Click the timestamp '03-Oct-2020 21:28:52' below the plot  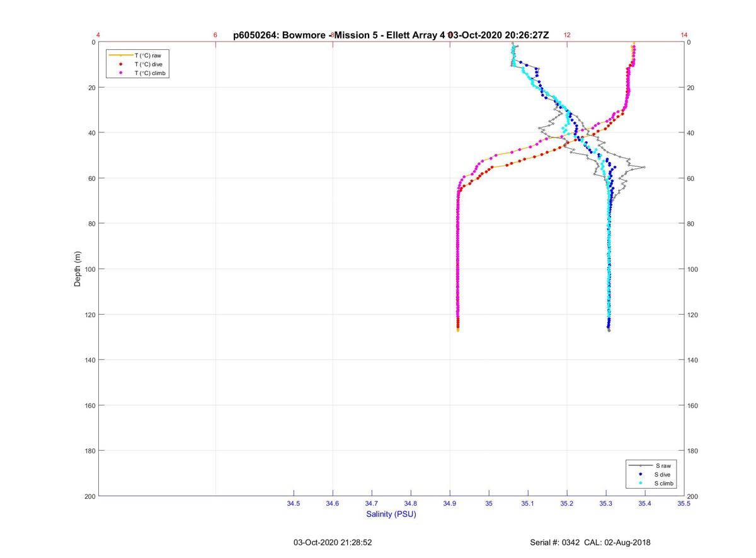(x=333, y=542)
